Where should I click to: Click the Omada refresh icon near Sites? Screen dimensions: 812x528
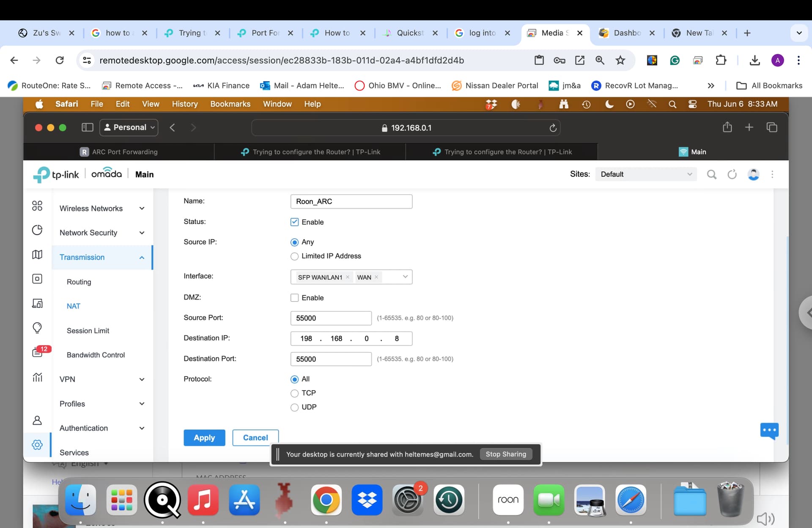tap(732, 174)
